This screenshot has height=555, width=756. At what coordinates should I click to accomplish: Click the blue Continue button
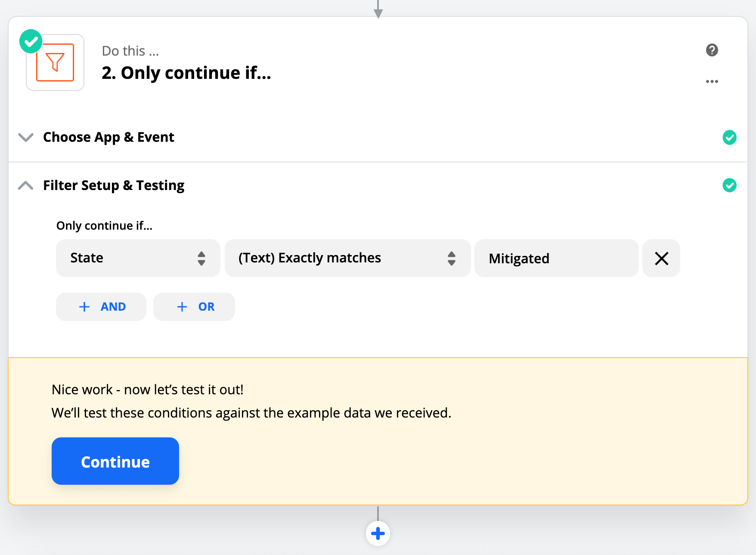[x=115, y=461]
